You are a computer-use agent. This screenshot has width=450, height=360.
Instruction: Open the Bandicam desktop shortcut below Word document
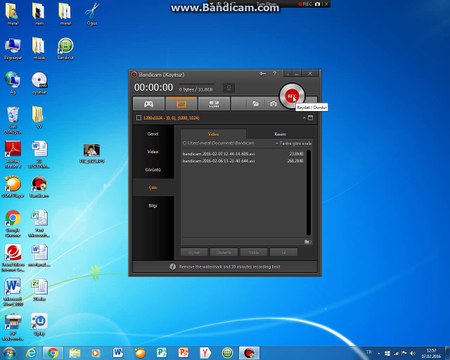39,187
